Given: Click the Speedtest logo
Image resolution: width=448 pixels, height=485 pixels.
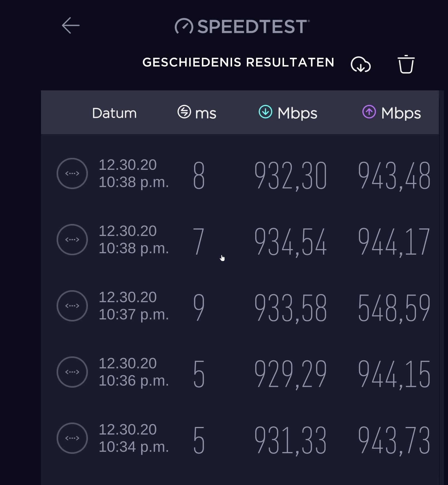Looking at the screenshot, I should [242, 26].
